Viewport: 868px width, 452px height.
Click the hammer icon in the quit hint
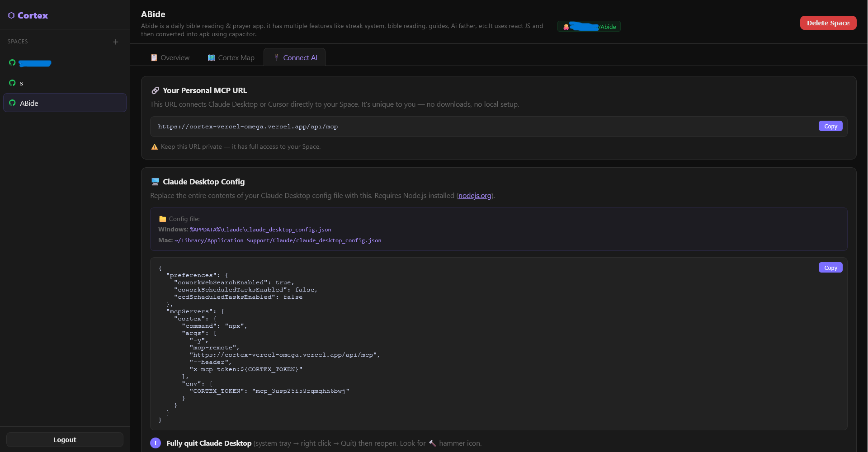pyautogui.click(x=432, y=443)
